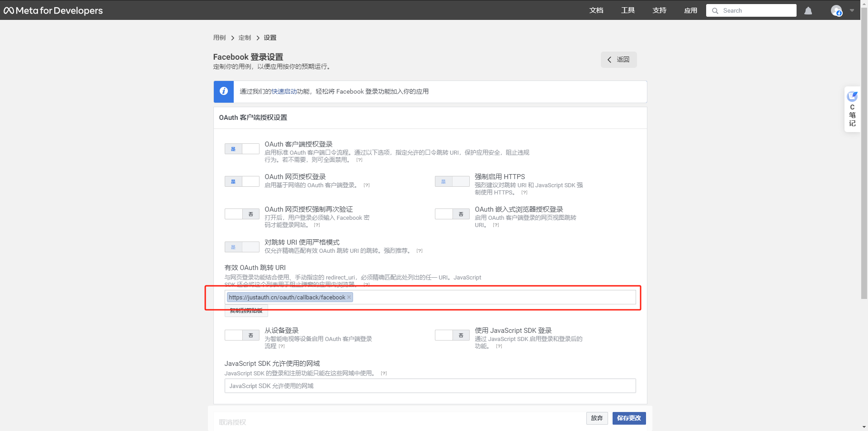Toggle OAuth 网页授权登录 switch
Image resolution: width=868 pixels, height=431 pixels.
coord(242,181)
